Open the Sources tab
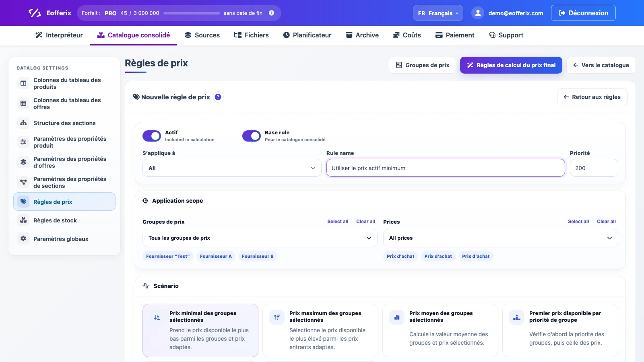This screenshot has width=644, height=362. coord(202,35)
